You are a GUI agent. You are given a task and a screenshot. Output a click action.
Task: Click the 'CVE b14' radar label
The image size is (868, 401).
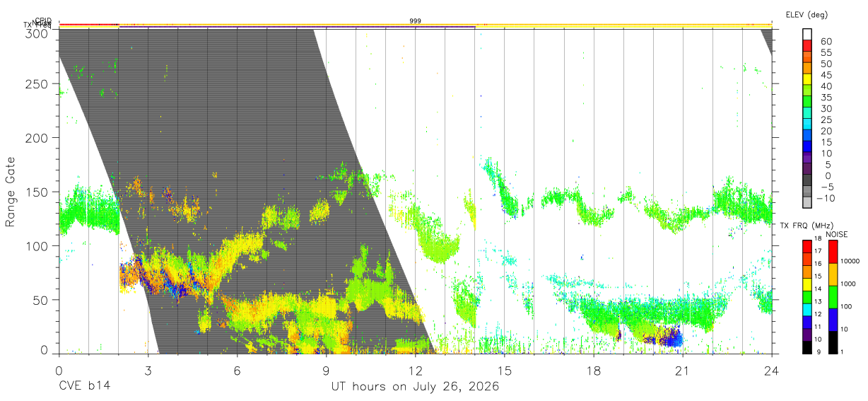[84, 387]
